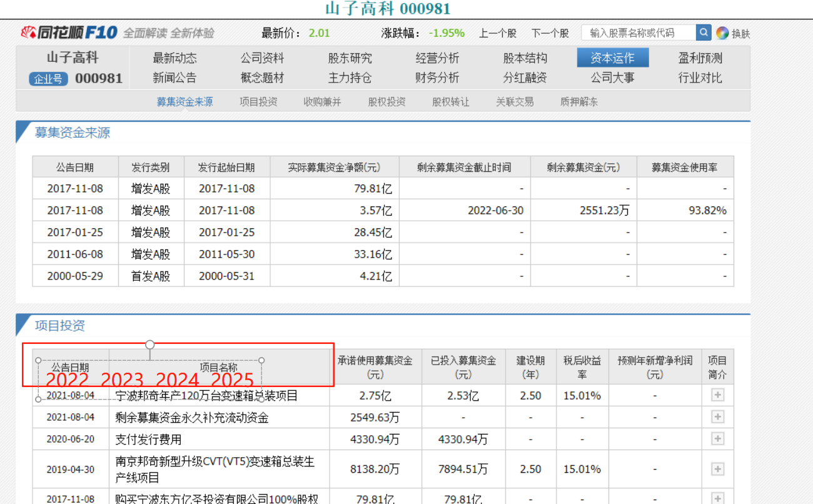Viewport: 813px width, 504px height.
Task: Click the 2011-06-08 announcement date cell
Action: click(x=75, y=254)
